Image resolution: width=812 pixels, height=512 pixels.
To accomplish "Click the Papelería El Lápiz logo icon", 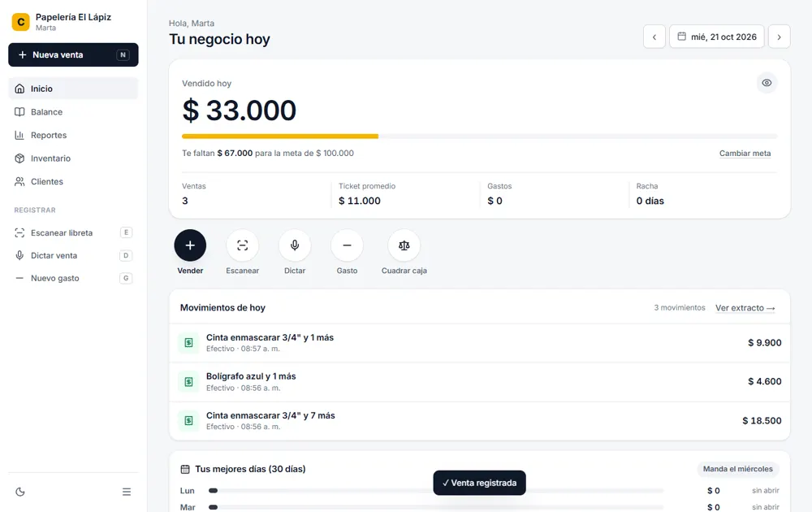I will point(21,22).
